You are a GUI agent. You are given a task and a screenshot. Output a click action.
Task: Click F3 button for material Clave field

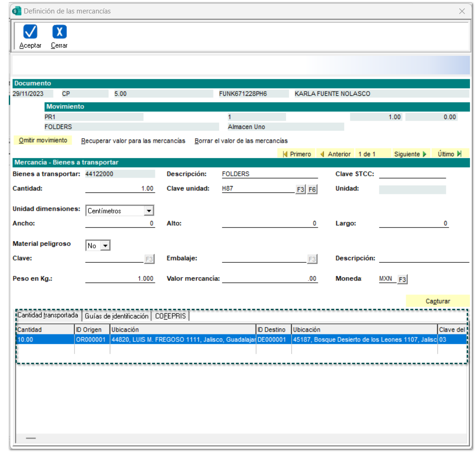(x=149, y=259)
